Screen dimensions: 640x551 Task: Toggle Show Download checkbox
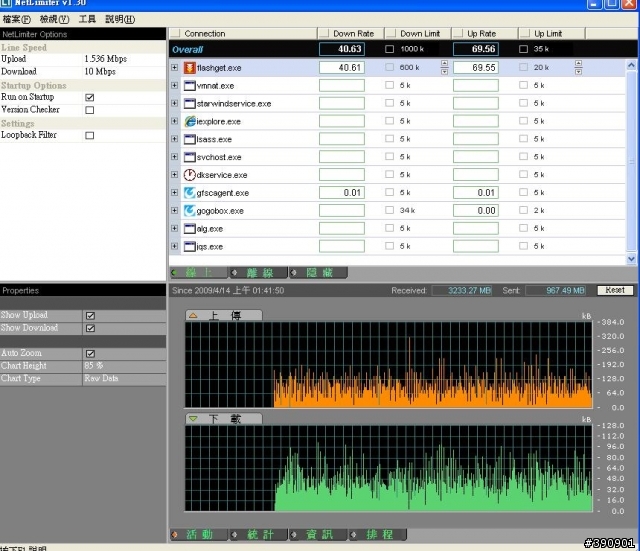(91, 328)
